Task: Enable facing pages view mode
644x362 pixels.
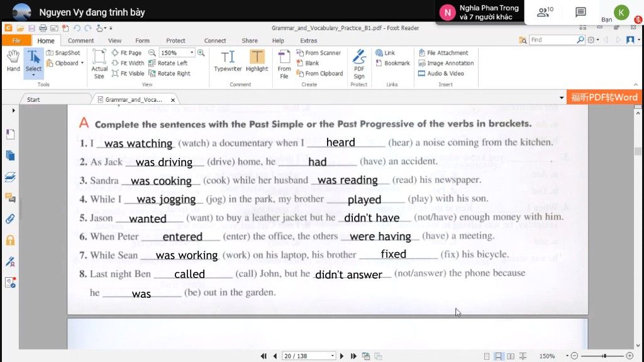Action: [511, 356]
